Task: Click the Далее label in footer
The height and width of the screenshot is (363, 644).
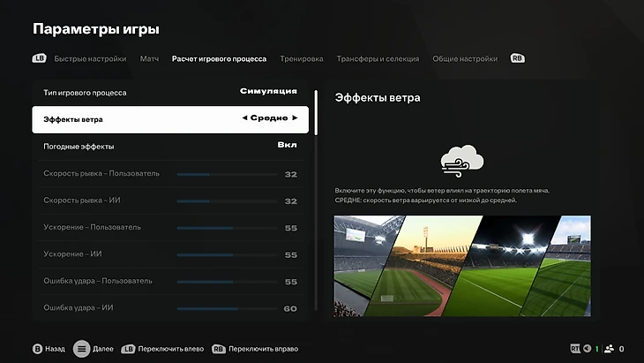Action: coord(103,349)
